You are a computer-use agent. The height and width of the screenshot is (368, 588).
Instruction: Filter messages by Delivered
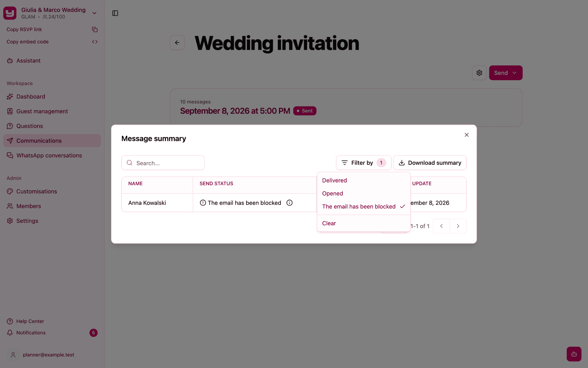[364, 180]
